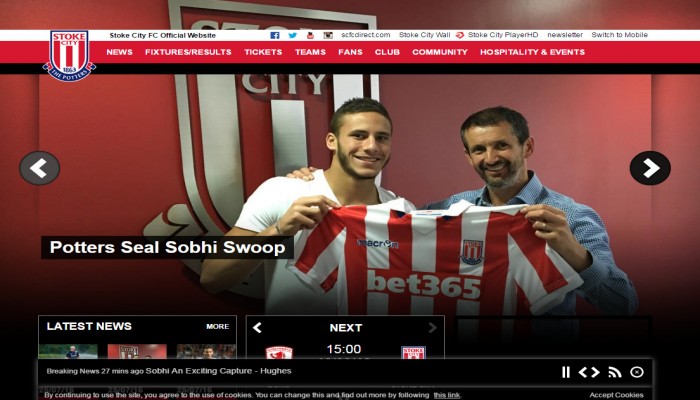Go to previous hero slide
This screenshot has height=400, width=700.
[40, 168]
